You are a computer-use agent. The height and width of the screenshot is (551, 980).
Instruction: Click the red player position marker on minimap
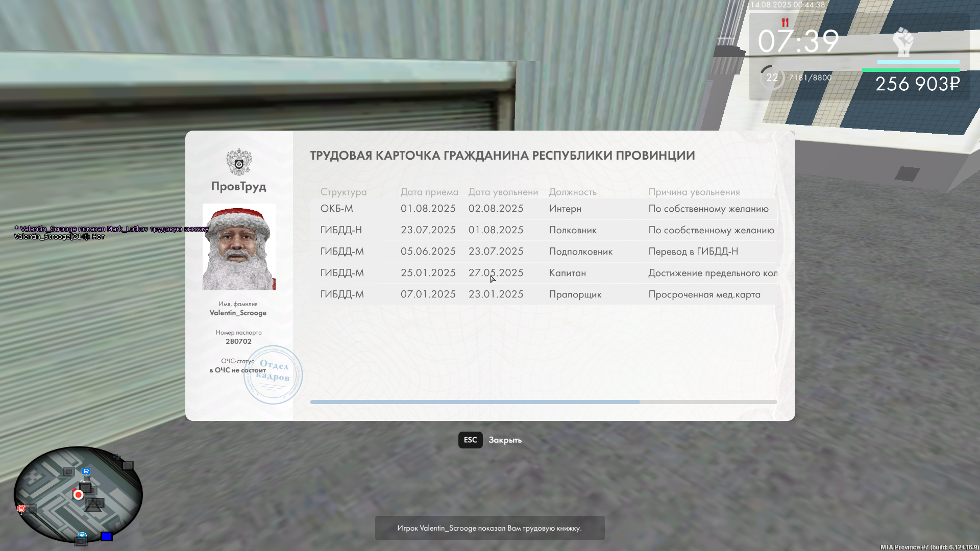tap(78, 495)
